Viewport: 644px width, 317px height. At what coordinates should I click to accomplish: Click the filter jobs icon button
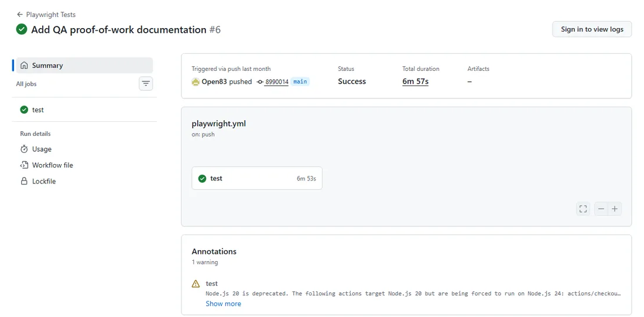(146, 84)
